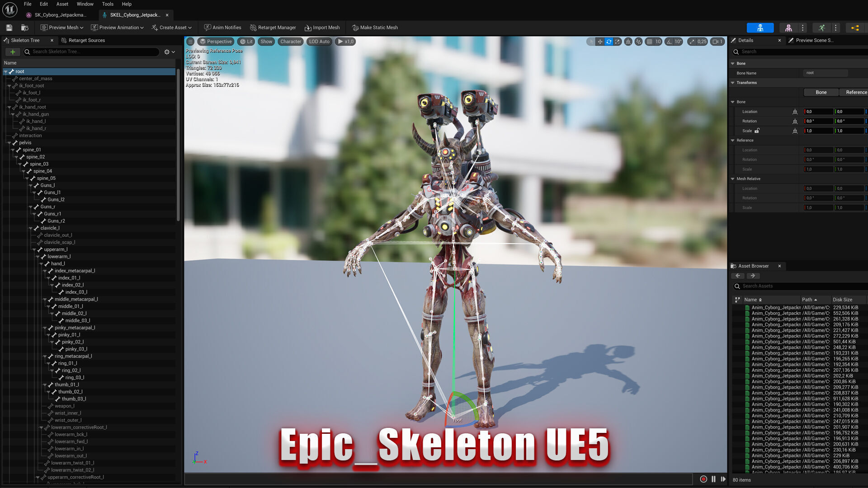
Task: Add new bone with plus button
Action: 13,52
